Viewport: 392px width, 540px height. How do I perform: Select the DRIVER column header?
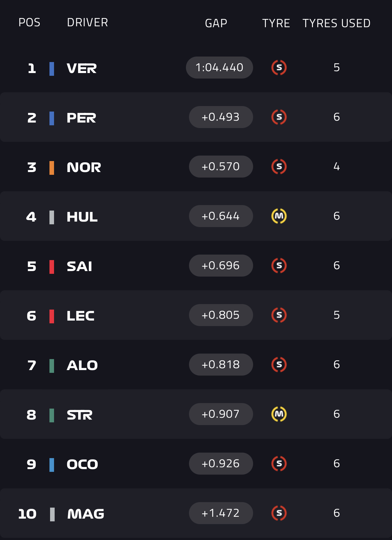tap(87, 23)
